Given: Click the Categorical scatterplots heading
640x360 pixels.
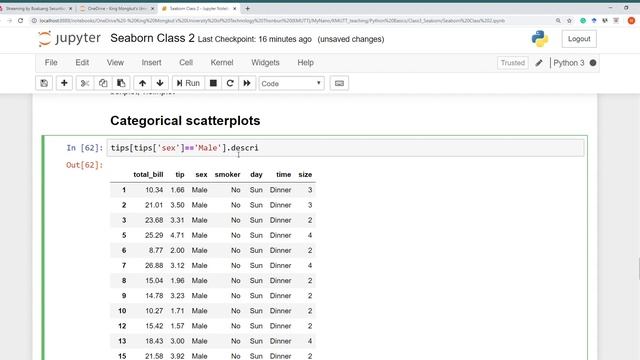Looking at the screenshot, I should [185, 121].
